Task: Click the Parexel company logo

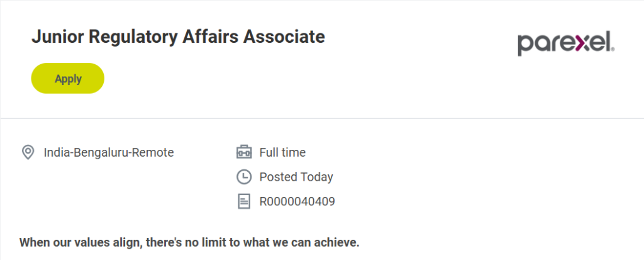Action: (x=565, y=44)
